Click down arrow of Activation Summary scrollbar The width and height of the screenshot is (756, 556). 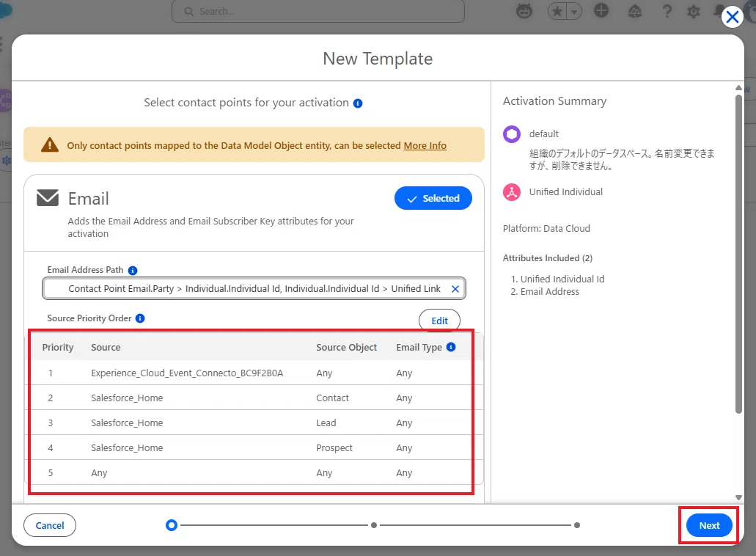coord(738,497)
